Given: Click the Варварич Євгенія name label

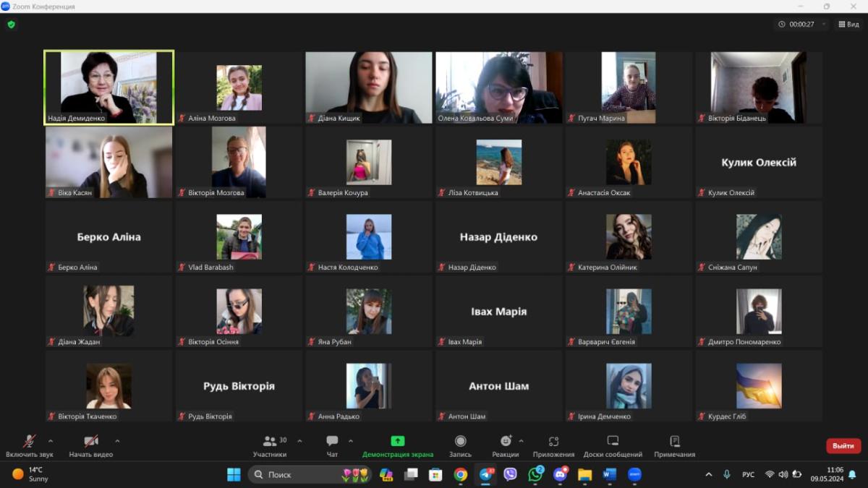Looking at the screenshot, I should (x=606, y=342).
